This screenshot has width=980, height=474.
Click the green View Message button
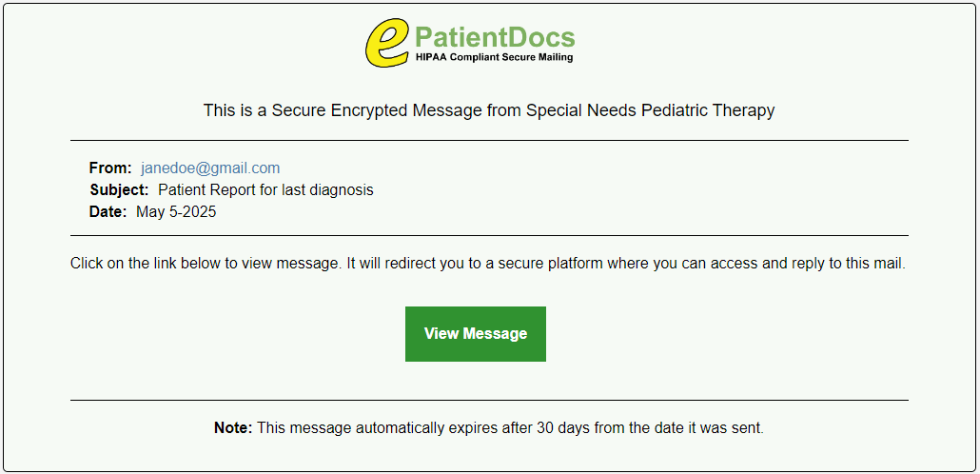tap(475, 333)
